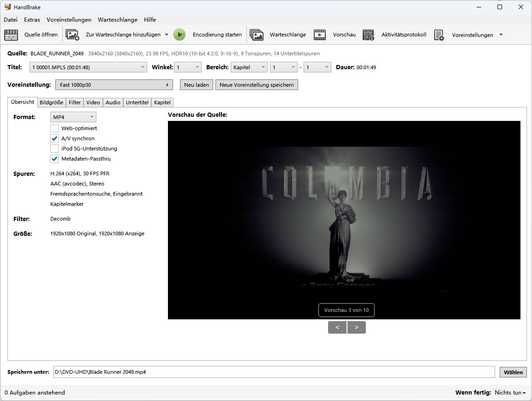Expand the toolbar Voreinstellungen dropdown arrow
The height and width of the screenshot is (401, 532).
tap(501, 35)
